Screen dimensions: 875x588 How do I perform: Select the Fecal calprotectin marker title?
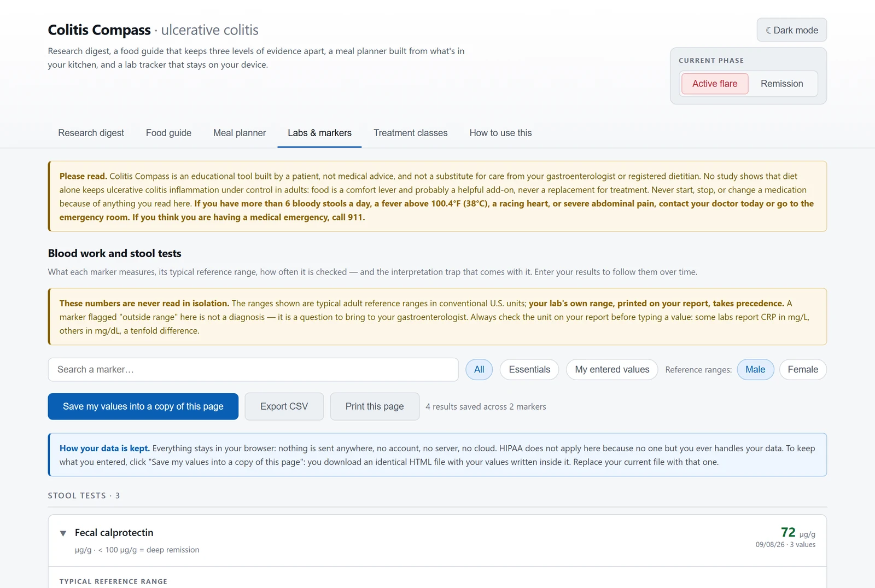pyautogui.click(x=114, y=533)
